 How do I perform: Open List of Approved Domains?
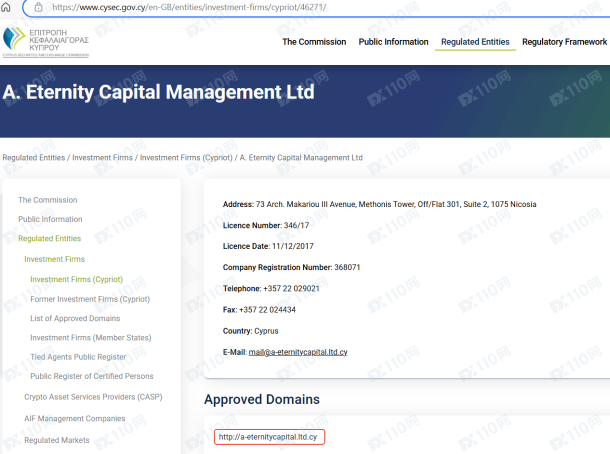75,318
